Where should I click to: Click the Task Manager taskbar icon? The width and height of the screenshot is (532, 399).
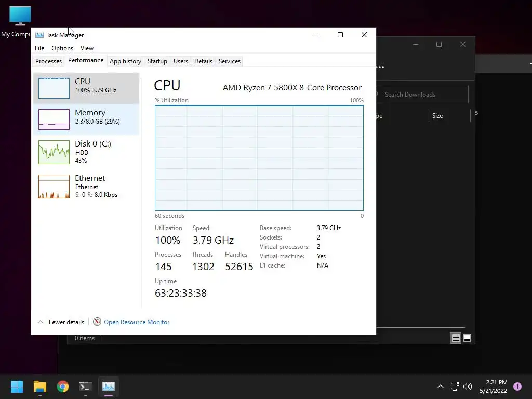(109, 387)
